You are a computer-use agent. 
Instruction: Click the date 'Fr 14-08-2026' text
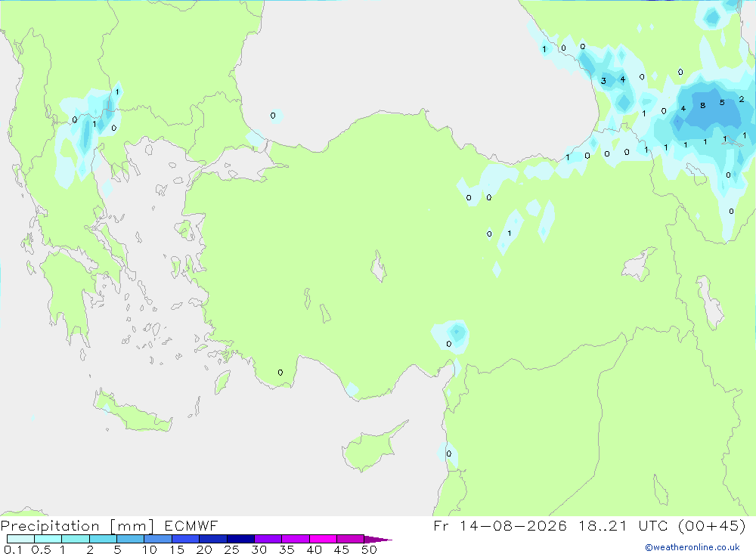coord(500,525)
